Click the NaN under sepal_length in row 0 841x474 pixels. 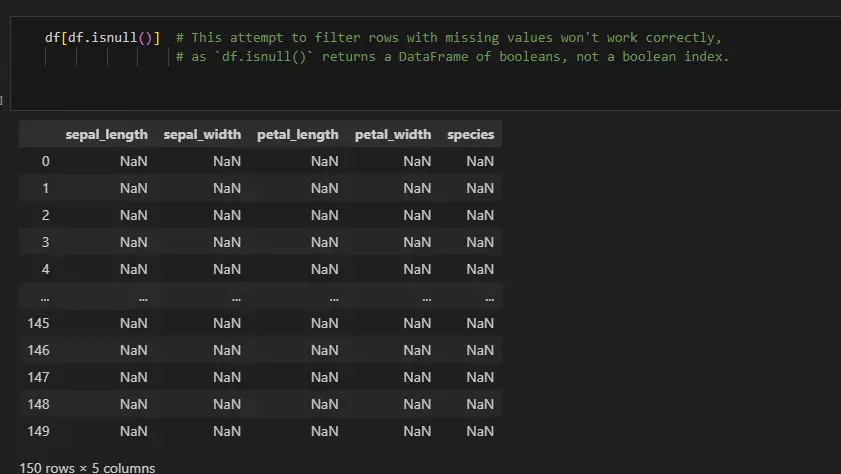click(x=133, y=161)
